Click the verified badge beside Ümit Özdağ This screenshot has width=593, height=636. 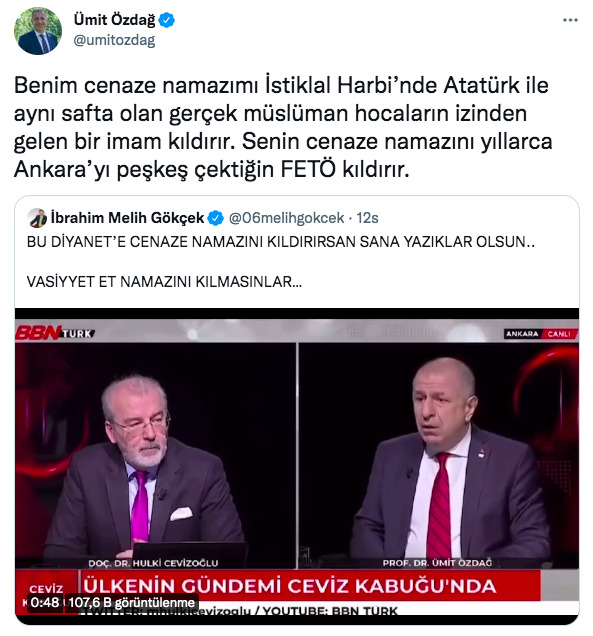coord(166,20)
